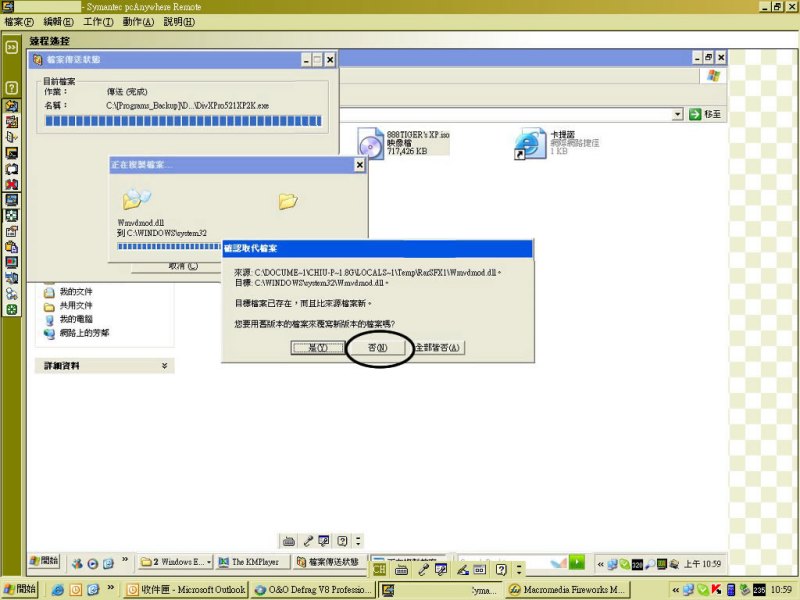The image size is (800, 600).
Task: Expand the 詳細資料 details panel chevron
Action: coord(164,366)
